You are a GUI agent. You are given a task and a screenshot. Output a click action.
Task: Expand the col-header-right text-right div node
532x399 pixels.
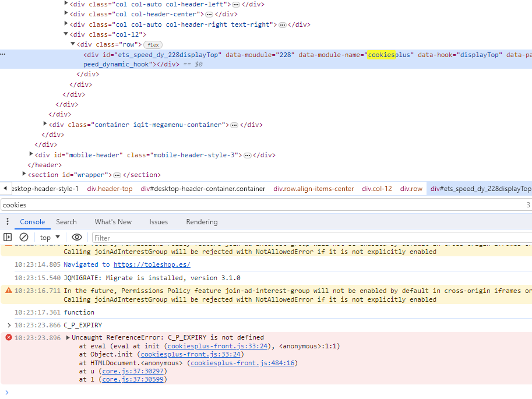click(x=66, y=23)
